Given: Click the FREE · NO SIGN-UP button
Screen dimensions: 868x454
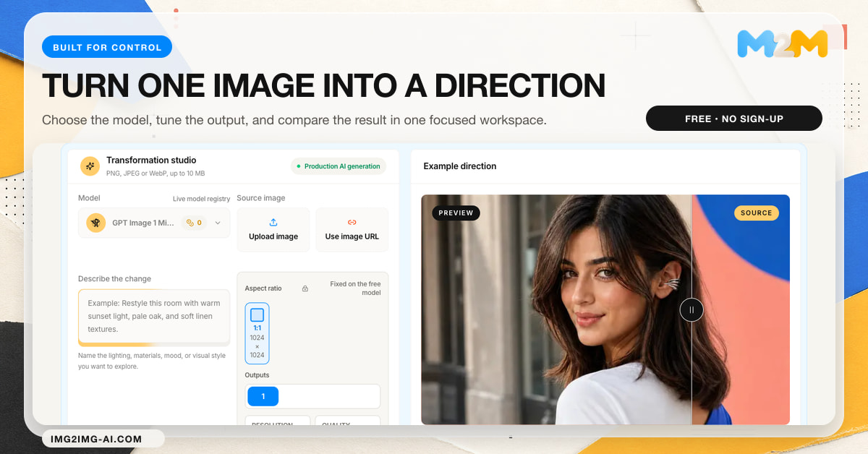Looking at the screenshot, I should 734,119.
